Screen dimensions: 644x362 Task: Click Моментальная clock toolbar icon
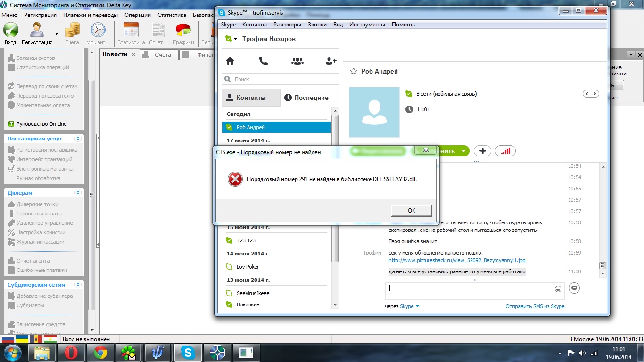98,34
